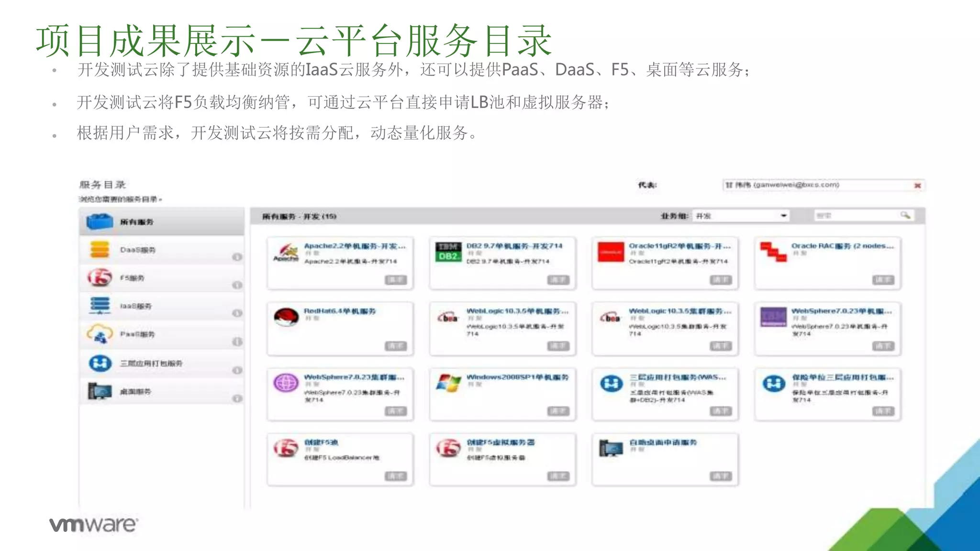Open the 创建F5虚拟服务器 title link

pos(501,442)
